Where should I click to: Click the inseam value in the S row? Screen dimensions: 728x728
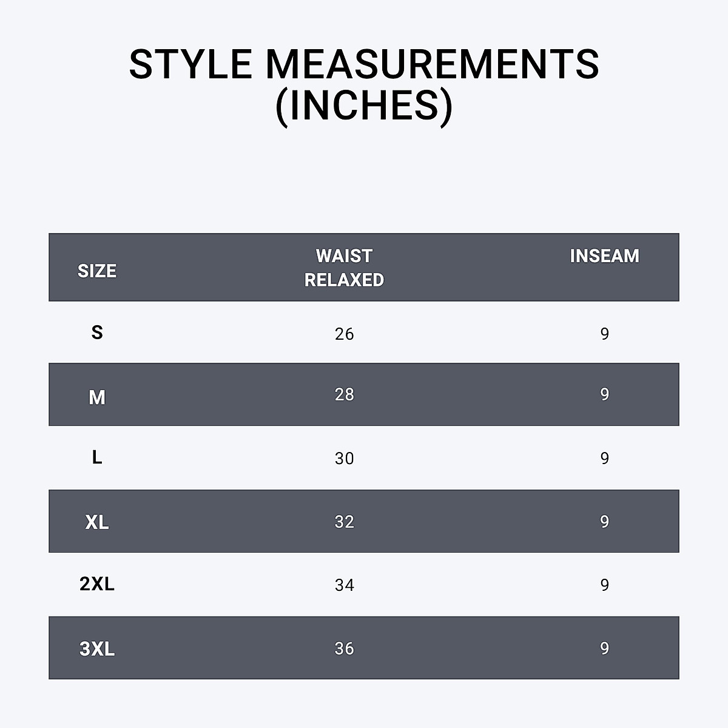[x=604, y=334]
